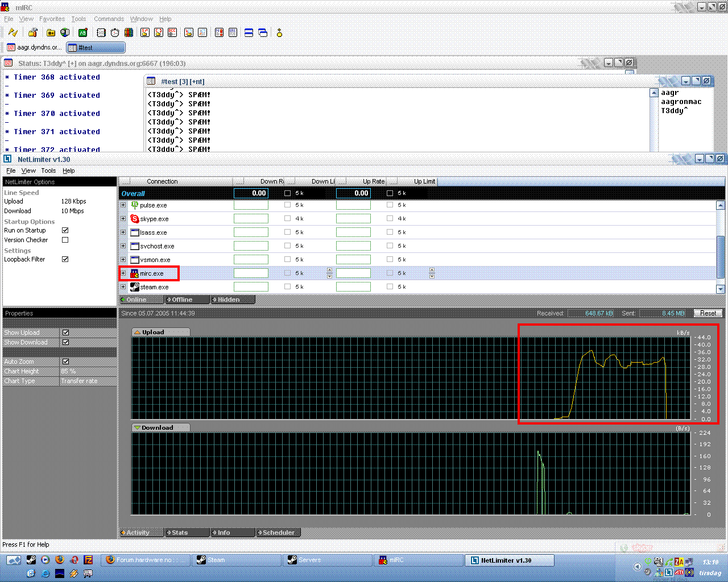Enable Version Checker checkbox
Image resolution: width=728 pixels, height=582 pixels.
(x=65, y=240)
